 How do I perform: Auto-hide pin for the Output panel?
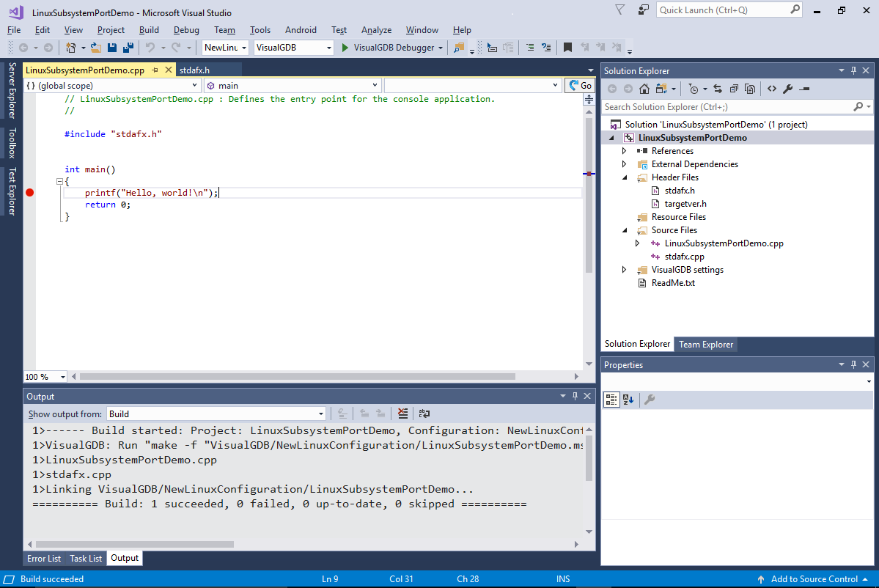[x=575, y=397]
